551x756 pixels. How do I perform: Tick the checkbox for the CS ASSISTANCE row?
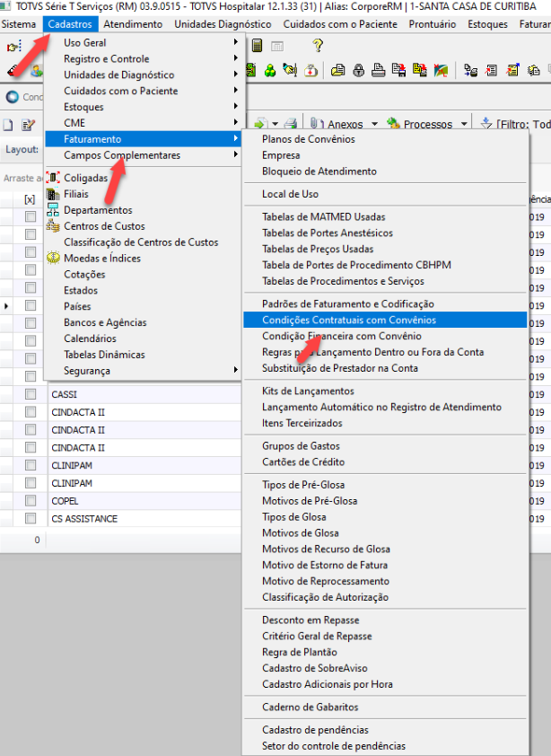tap(31, 519)
